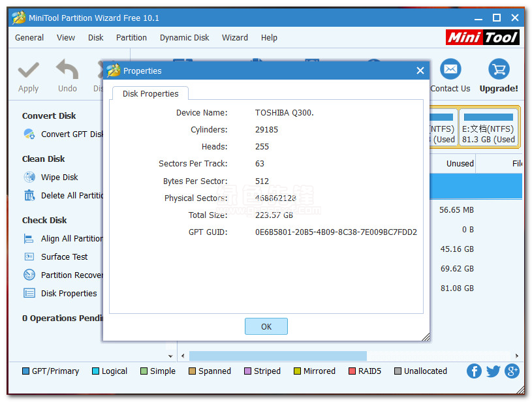
Task: Click the 81.08 GB unused value
Action: 457,288
